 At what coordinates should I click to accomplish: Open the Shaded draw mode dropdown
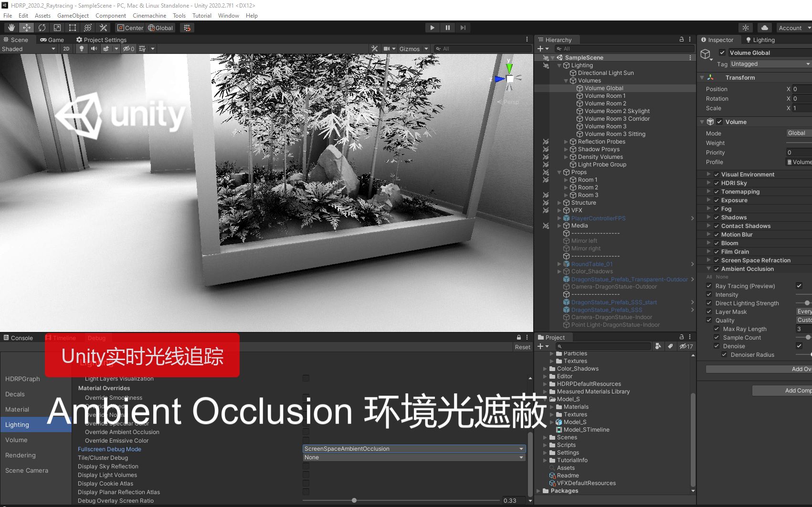coord(29,48)
